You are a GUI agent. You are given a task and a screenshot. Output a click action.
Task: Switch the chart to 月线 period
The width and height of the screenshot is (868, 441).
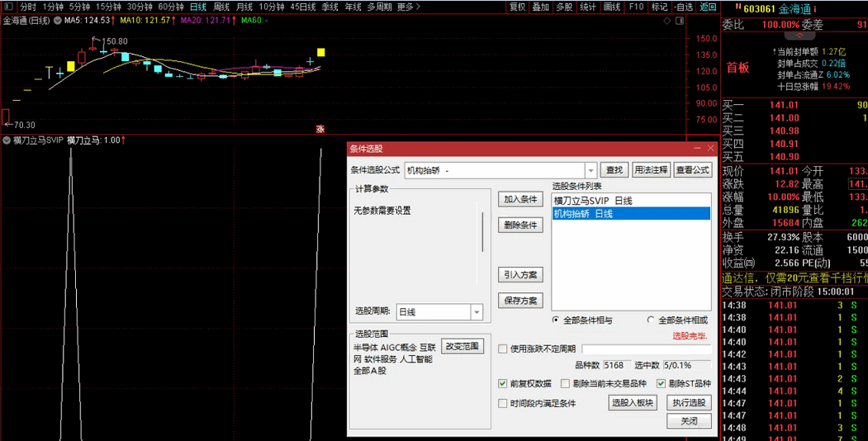pyautogui.click(x=244, y=7)
